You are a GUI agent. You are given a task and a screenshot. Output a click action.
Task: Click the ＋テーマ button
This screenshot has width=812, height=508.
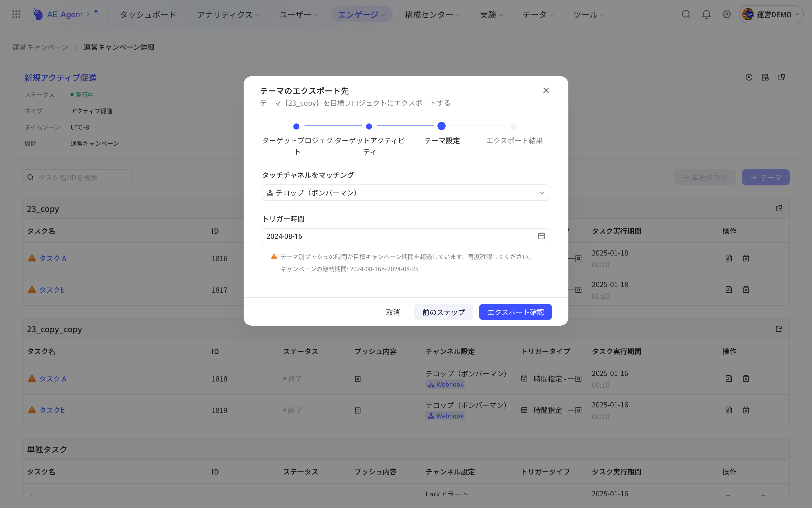coord(765,177)
